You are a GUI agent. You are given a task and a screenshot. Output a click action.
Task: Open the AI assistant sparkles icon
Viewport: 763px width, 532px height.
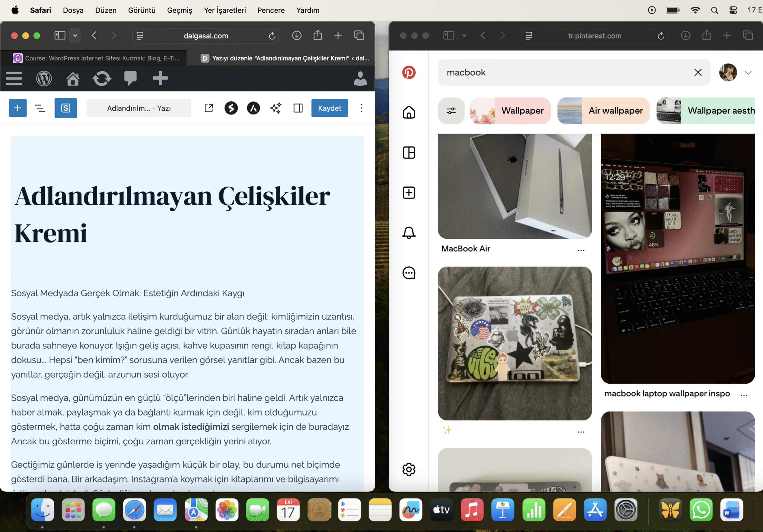tap(275, 108)
